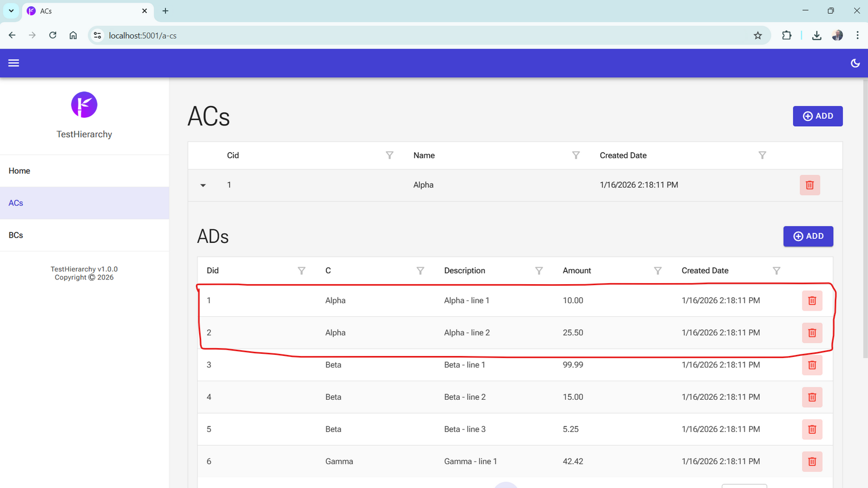This screenshot has width=868, height=488.
Task: Open BCs page from sidebar
Action: click(x=16, y=235)
